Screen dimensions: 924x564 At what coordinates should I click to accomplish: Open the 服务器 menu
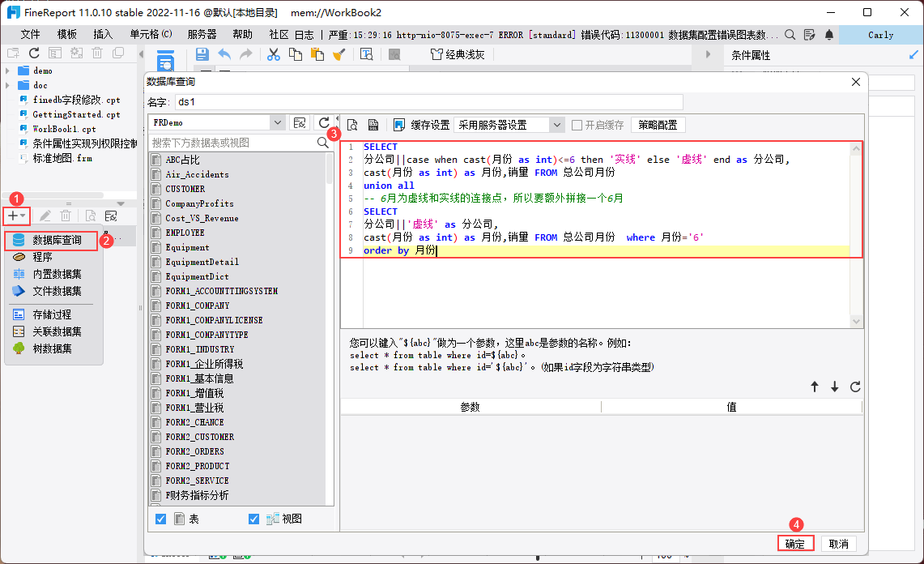coord(202,35)
